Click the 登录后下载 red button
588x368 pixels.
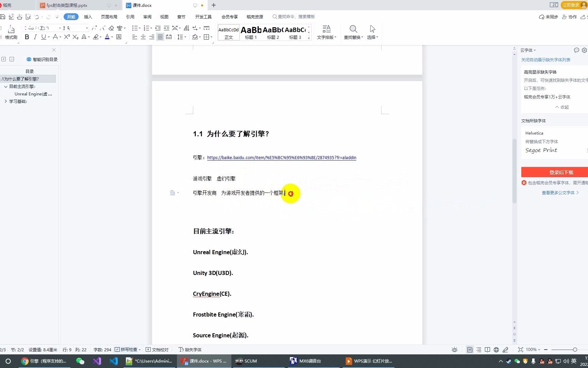point(555,172)
